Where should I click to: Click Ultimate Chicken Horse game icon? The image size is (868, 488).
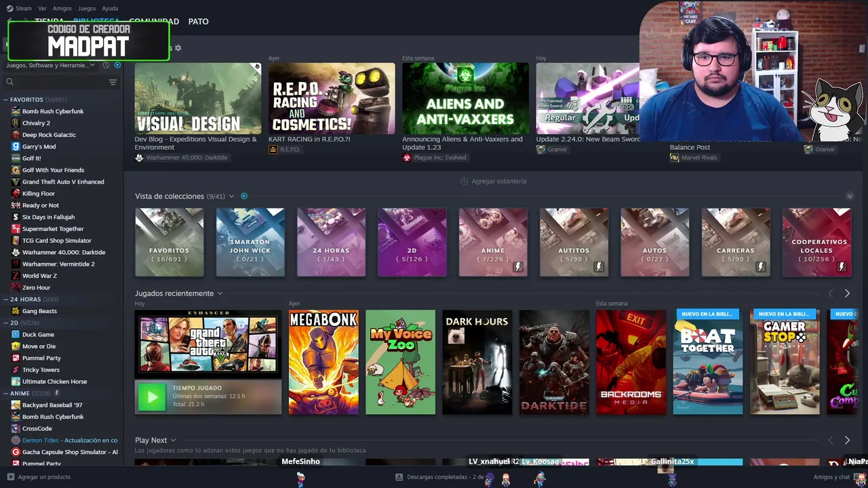pyautogui.click(x=16, y=382)
